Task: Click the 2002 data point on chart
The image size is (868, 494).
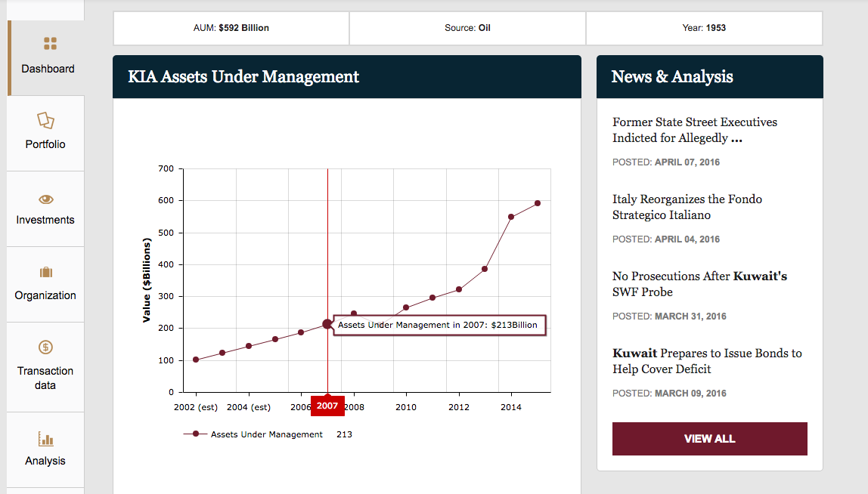Action: (x=196, y=360)
